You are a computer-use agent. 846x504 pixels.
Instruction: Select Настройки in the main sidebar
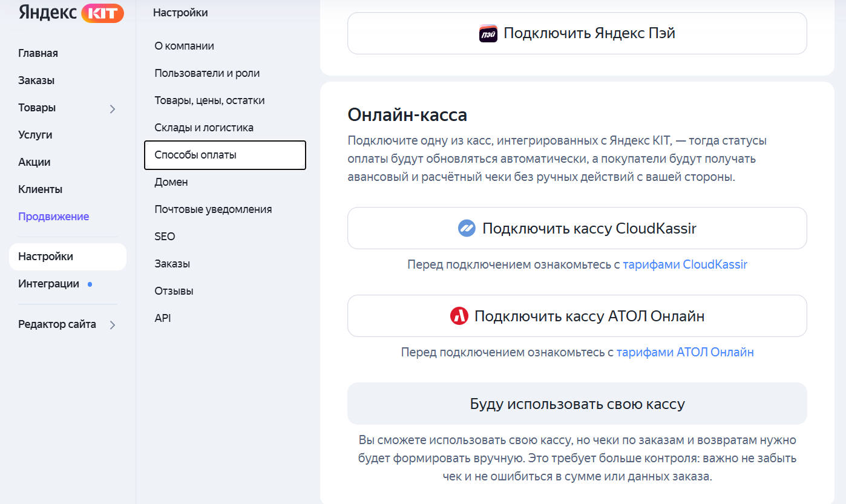pyautogui.click(x=68, y=257)
